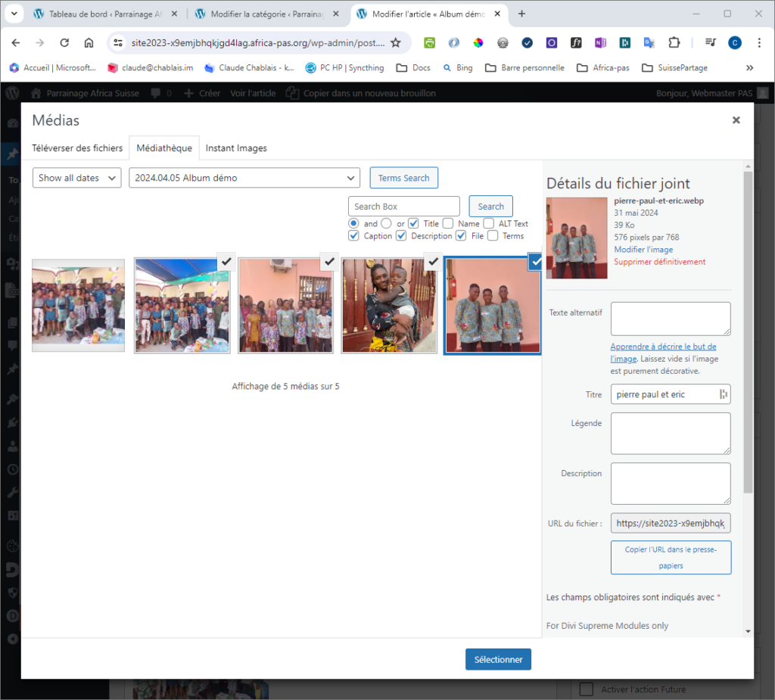
Task: Uncheck the Title search checkbox
Action: click(x=413, y=223)
